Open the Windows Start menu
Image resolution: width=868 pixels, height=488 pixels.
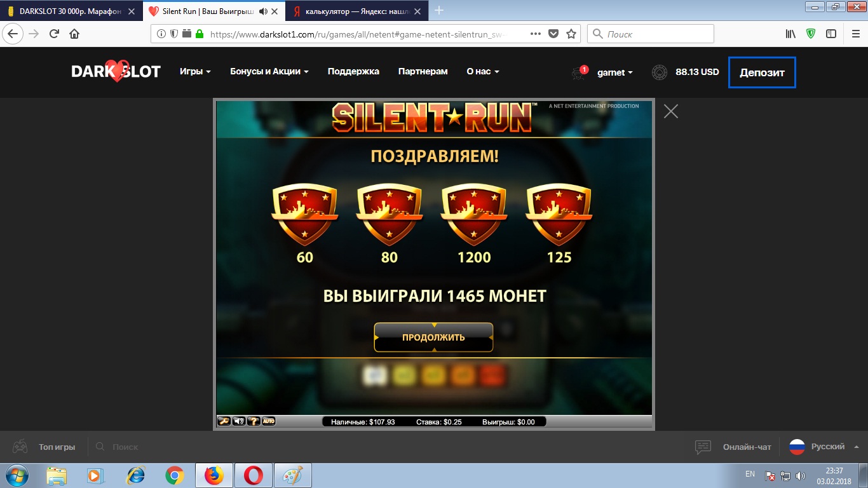click(18, 475)
